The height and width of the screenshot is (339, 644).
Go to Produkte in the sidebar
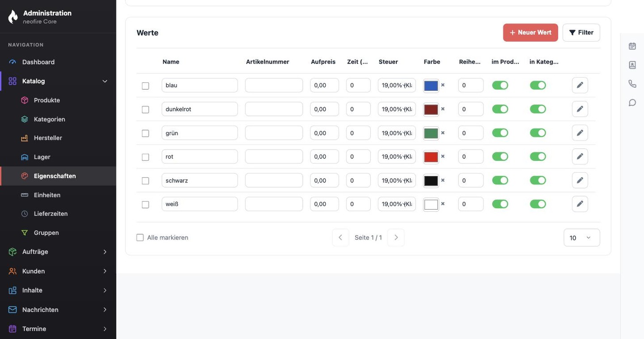click(58, 100)
